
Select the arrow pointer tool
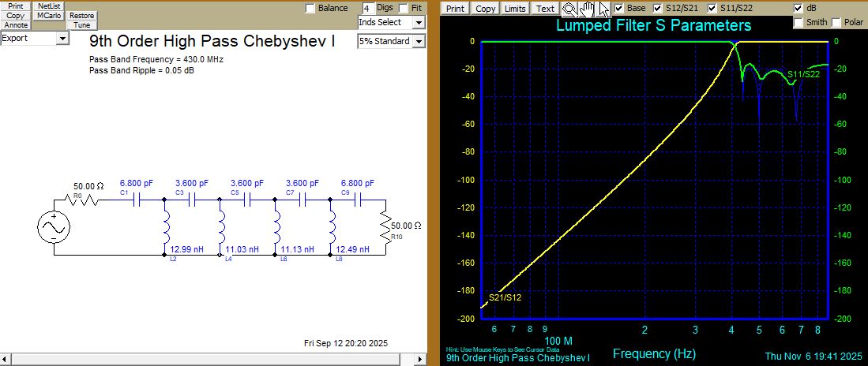coord(603,9)
